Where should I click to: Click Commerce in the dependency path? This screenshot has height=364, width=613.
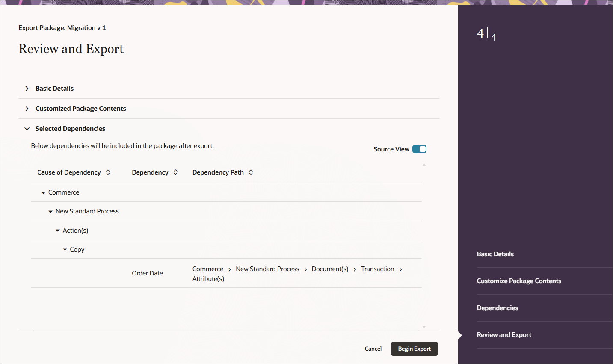click(208, 269)
